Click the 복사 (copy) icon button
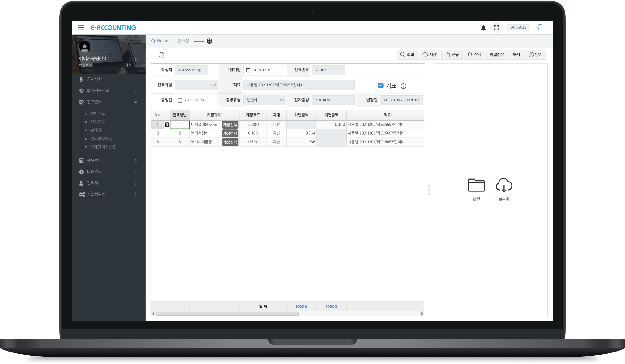 (518, 54)
